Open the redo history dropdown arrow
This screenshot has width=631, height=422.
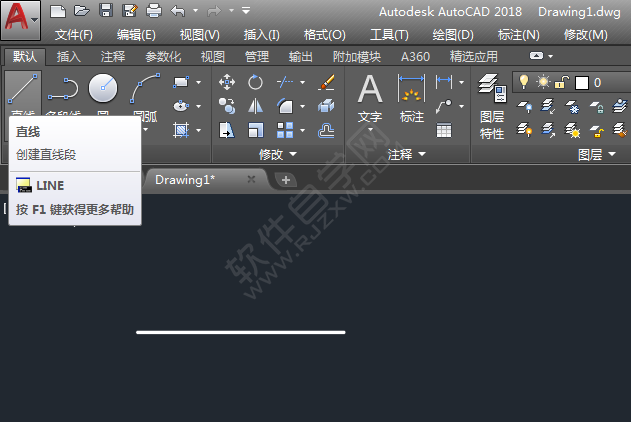231,11
